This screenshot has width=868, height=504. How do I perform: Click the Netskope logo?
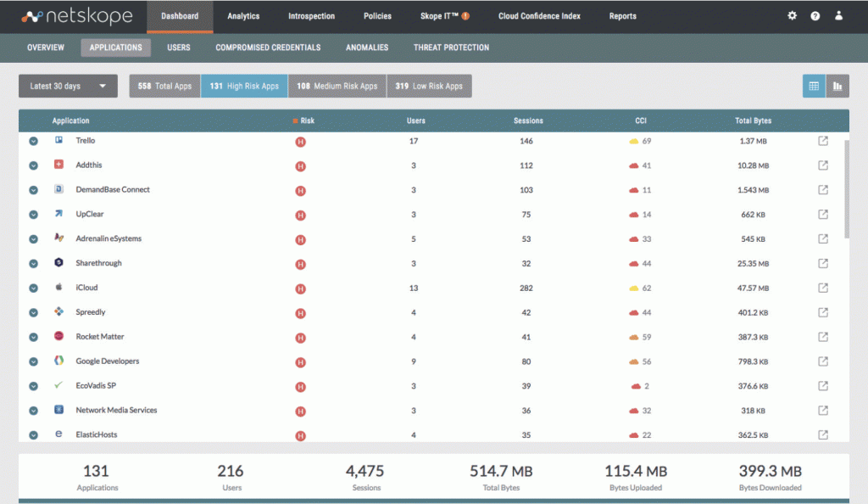pyautogui.click(x=77, y=16)
